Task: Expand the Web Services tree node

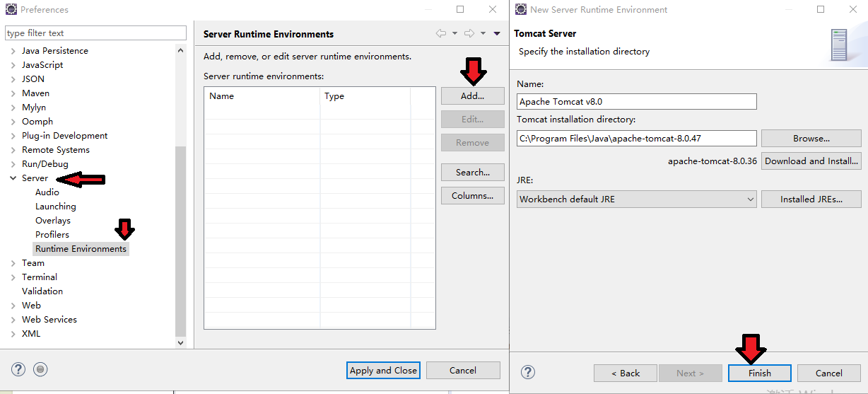Action: click(13, 320)
